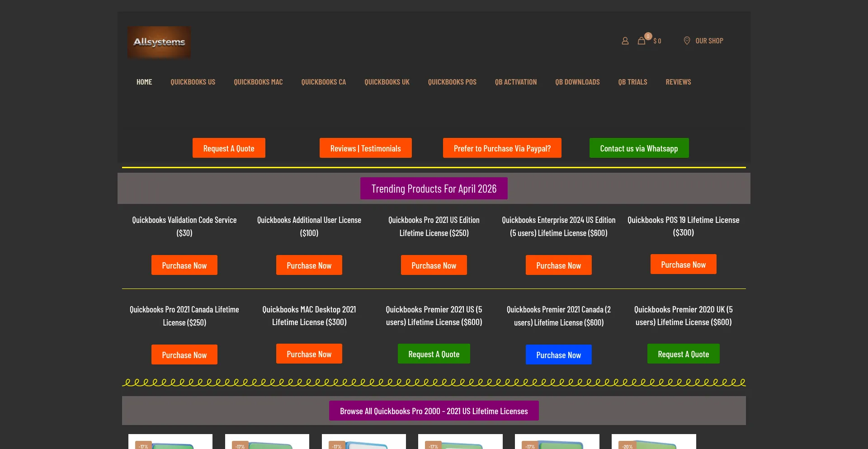The image size is (868, 449).
Task: Click Browse All Quickbooks Pro 2000 - 2021 button
Action: [434, 411]
